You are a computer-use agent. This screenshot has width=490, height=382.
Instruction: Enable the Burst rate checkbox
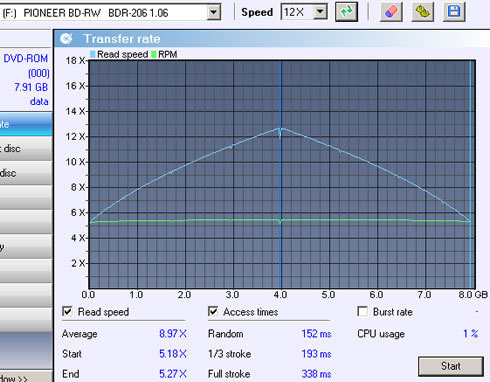pos(362,312)
